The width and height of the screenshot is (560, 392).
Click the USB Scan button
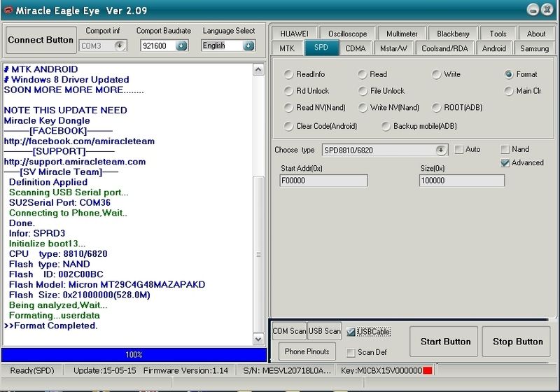coord(324,331)
